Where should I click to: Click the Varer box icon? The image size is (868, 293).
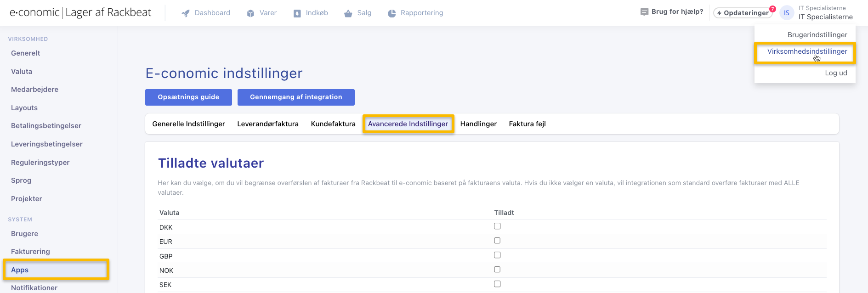250,13
